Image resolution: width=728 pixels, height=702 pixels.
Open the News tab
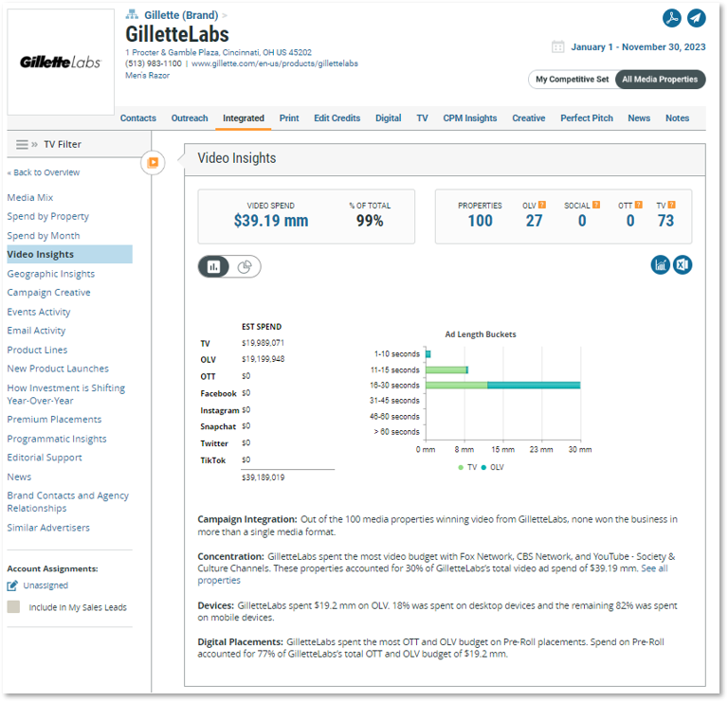coord(639,118)
